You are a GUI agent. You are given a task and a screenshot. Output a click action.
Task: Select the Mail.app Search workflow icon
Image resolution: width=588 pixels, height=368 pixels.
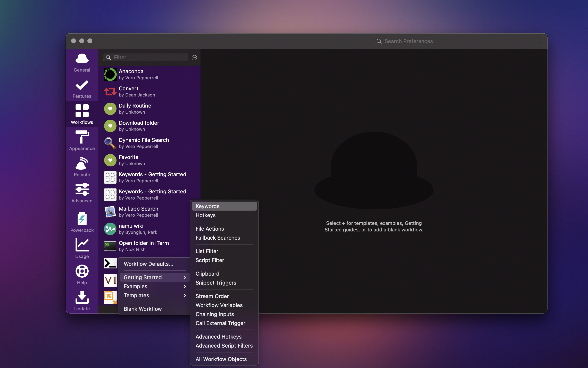pyautogui.click(x=110, y=212)
